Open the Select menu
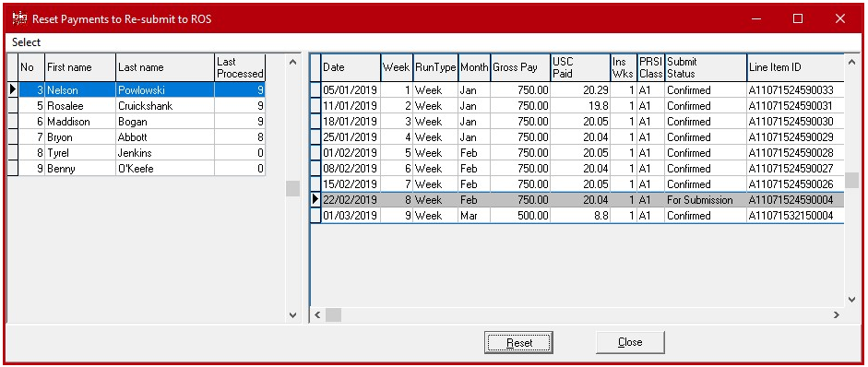The width and height of the screenshot is (868, 367). 27,42
